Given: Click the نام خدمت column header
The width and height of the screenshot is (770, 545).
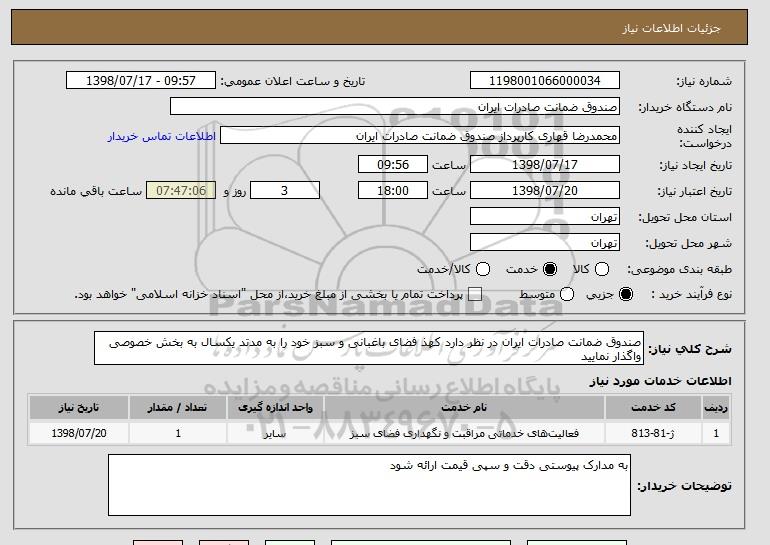Looking at the screenshot, I should point(464,408).
